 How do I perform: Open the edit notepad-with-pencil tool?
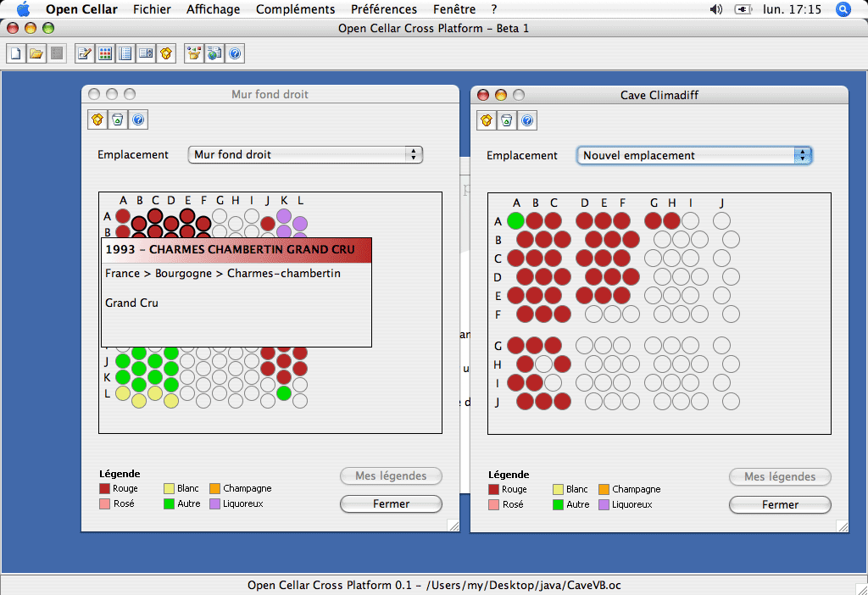pyautogui.click(x=85, y=53)
